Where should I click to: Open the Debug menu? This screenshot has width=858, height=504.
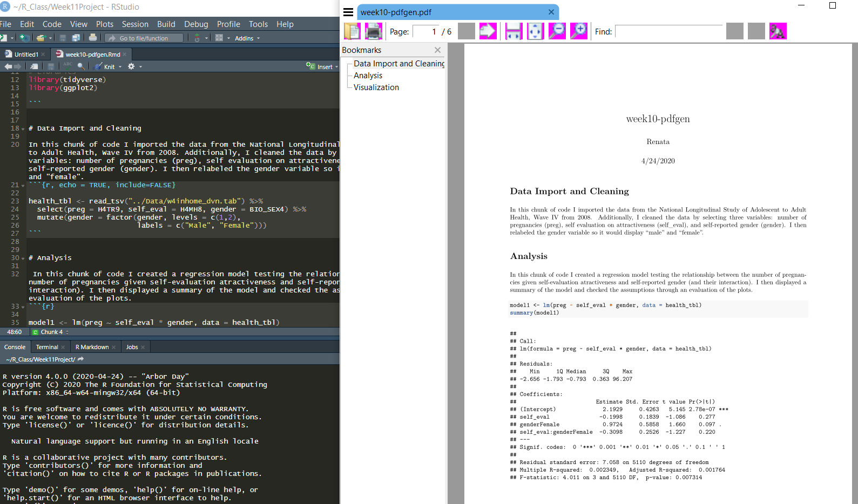(196, 24)
